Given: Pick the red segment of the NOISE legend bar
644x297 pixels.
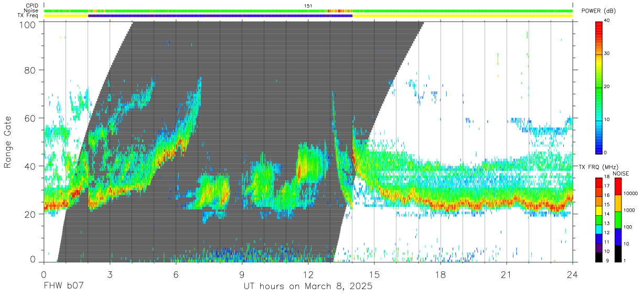Looking at the screenshot, I should pyautogui.click(x=618, y=186).
